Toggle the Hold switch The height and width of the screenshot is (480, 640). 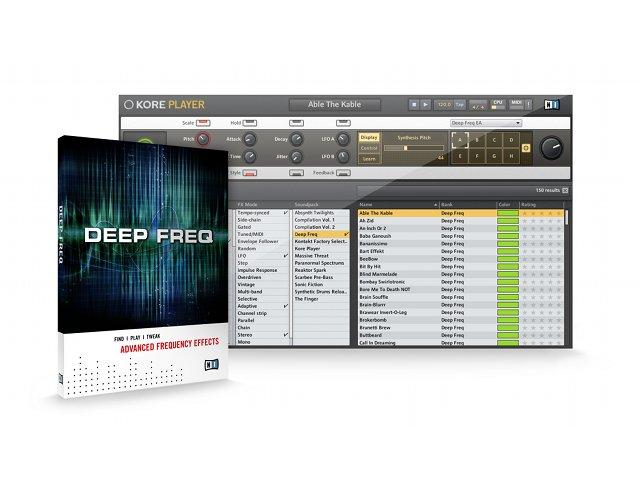pyautogui.click(x=250, y=123)
